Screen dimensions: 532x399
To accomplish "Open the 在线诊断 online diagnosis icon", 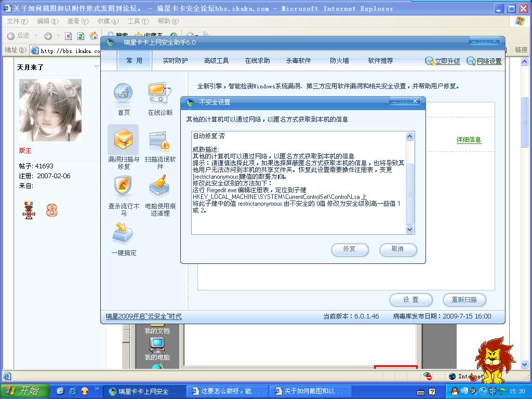I will pyautogui.click(x=160, y=93).
